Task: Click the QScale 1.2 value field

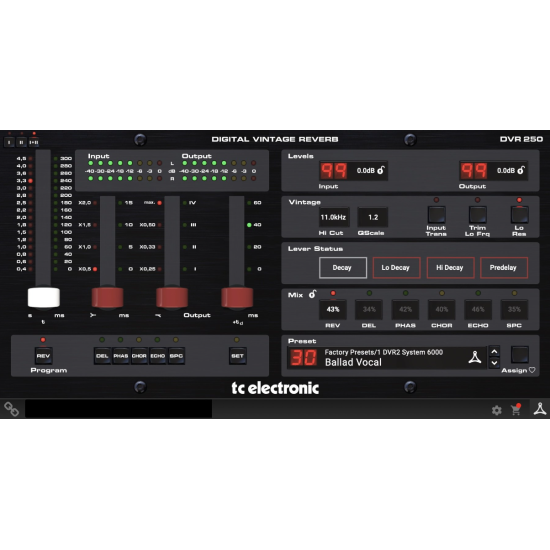Action: click(x=373, y=217)
